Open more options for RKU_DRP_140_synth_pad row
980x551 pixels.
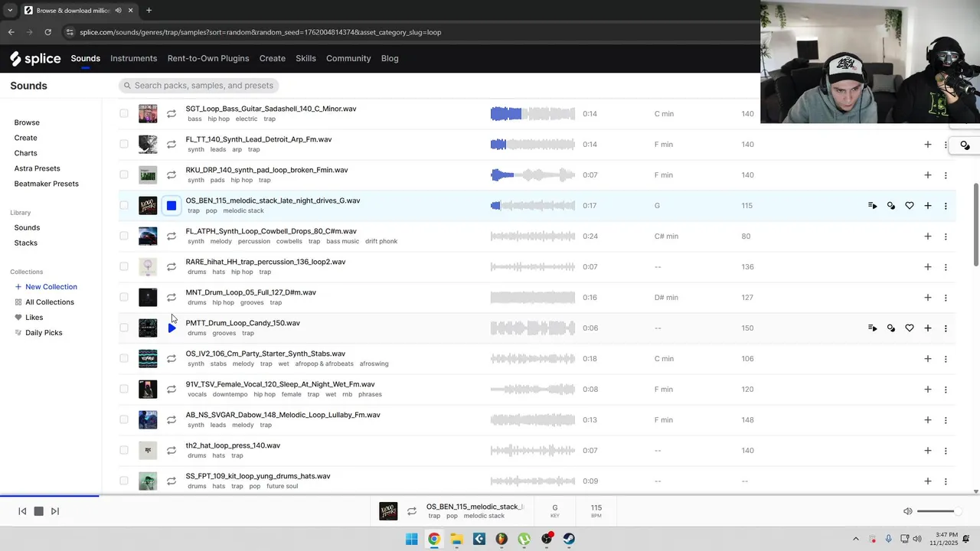(946, 174)
